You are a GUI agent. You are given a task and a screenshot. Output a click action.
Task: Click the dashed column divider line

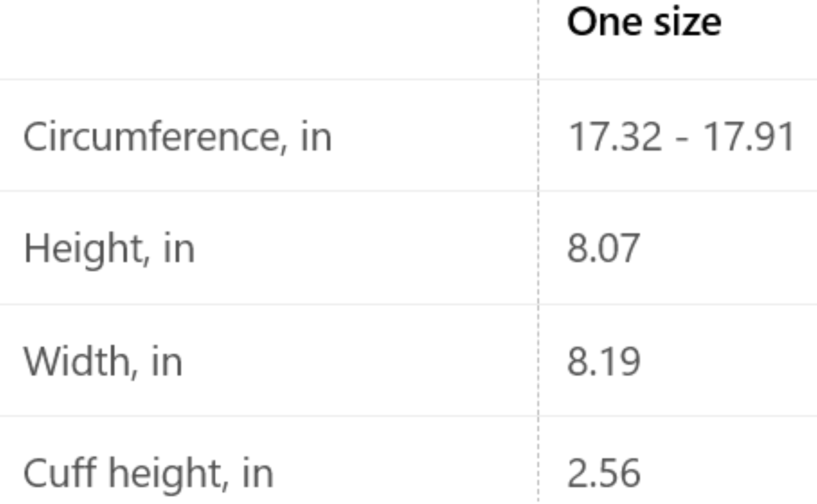point(538,252)
